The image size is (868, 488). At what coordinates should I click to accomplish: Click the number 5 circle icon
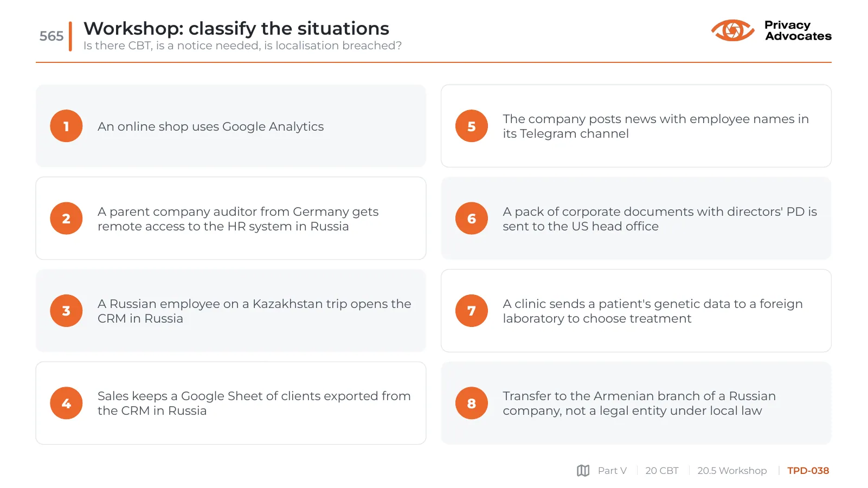point(471,126)
